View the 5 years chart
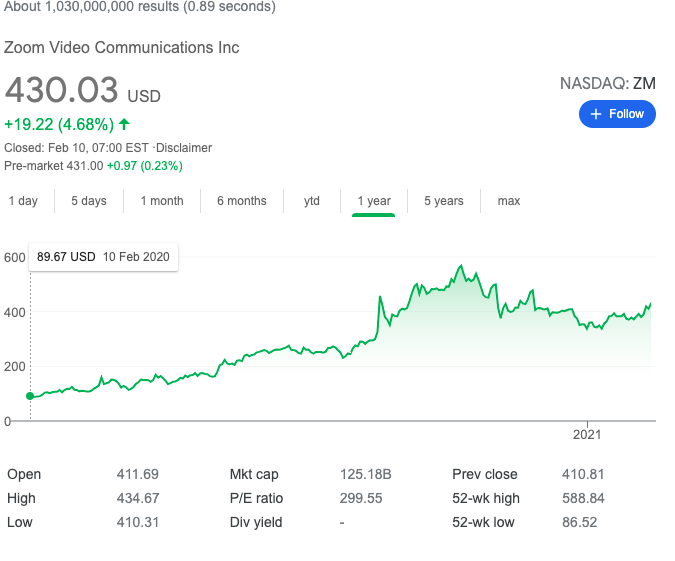The image size is (675, 561). tap(444, 201)
